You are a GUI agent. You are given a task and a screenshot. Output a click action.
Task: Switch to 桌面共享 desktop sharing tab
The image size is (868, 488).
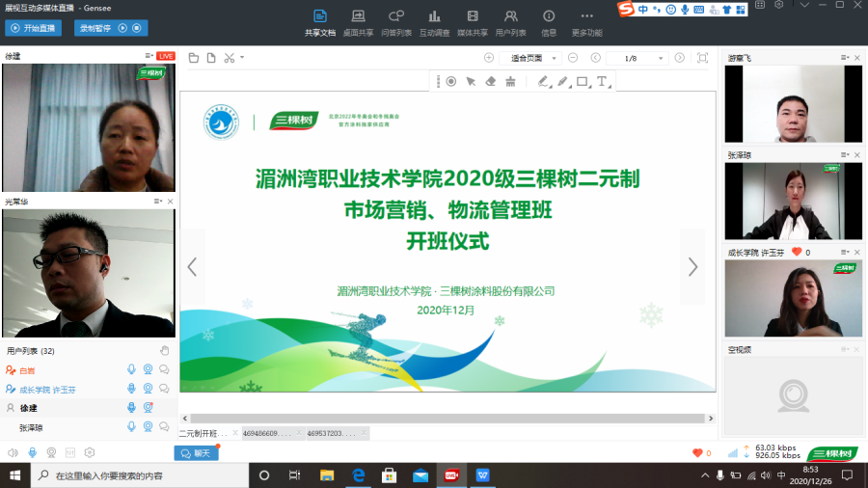point(358,23)
